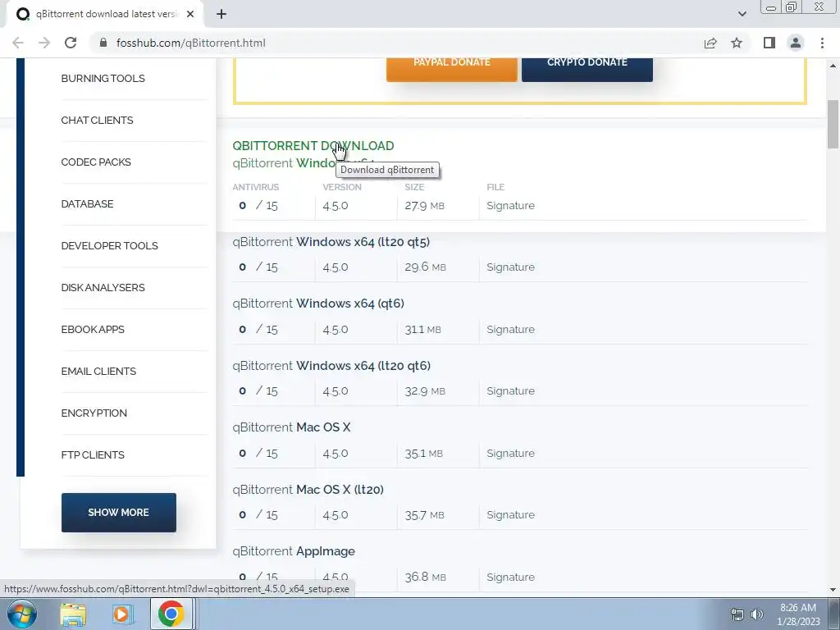Download qBittorrent Mac OS X (lt20)
Image resolution: width=840 pixels, height=630 pixels.
pyautogui.click(x=308, y=489)
